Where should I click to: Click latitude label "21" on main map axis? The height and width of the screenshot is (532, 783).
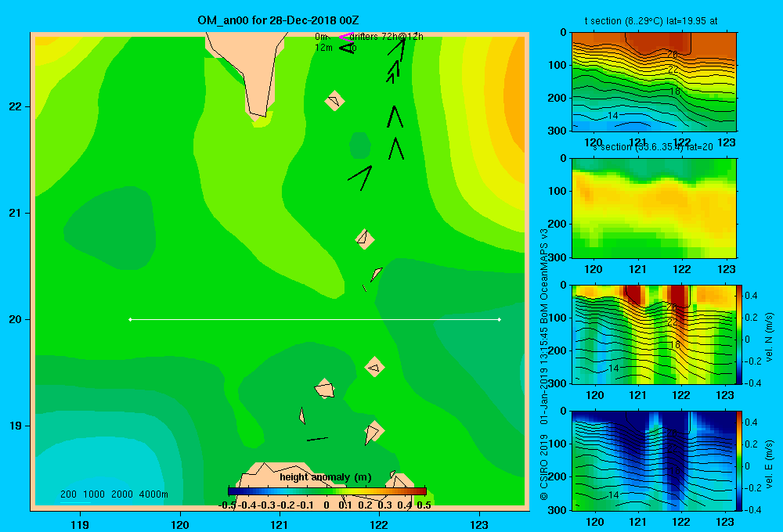tap(16, 213)
